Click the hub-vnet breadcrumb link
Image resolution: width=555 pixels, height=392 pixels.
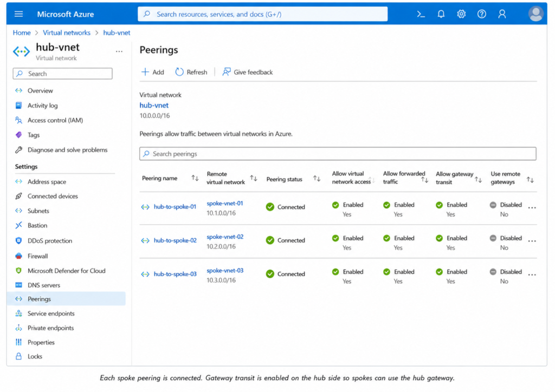[x=117, y=33]
